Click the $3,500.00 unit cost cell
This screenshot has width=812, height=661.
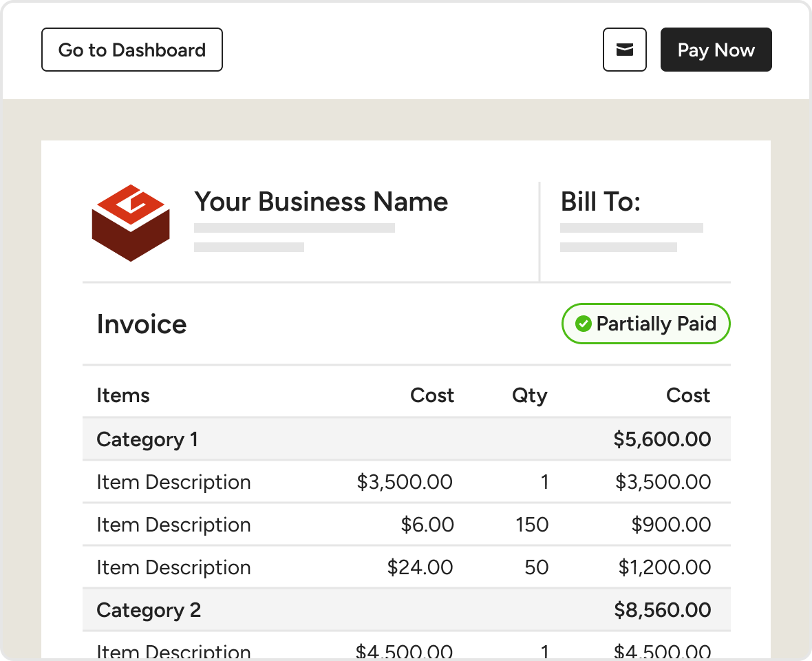click(405, 482)
